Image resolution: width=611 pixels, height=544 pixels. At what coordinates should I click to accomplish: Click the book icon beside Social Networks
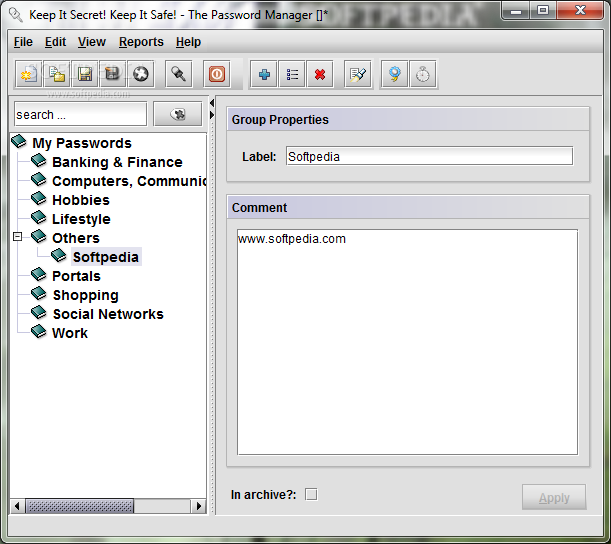tap(39, 313)
